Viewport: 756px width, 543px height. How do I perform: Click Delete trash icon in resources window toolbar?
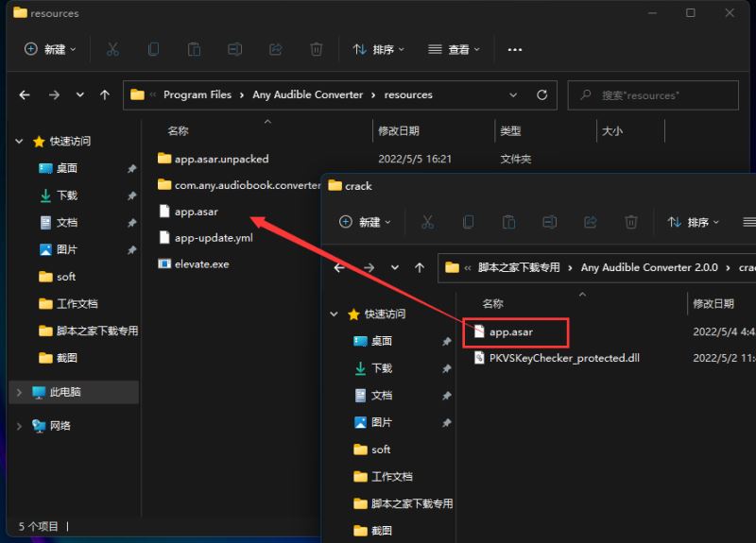click(x=317, y=49)
